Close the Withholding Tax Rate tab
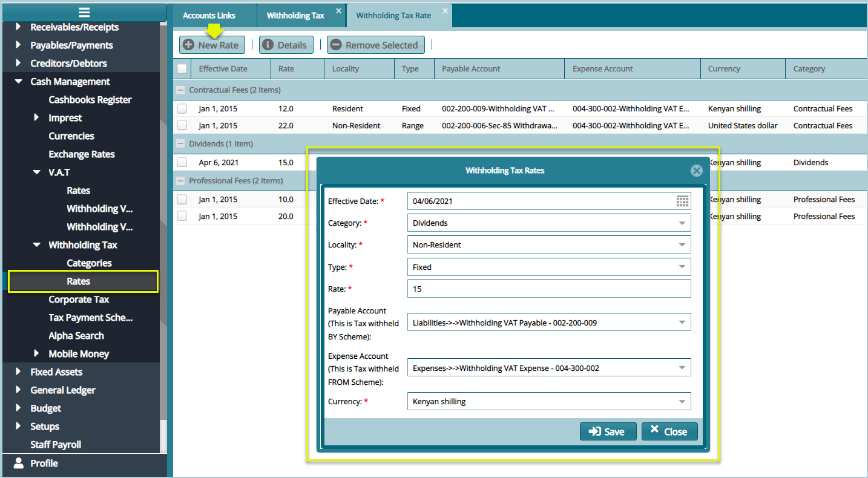The width and height of the screenshot is (868, 478). click(x=446, y=11)
